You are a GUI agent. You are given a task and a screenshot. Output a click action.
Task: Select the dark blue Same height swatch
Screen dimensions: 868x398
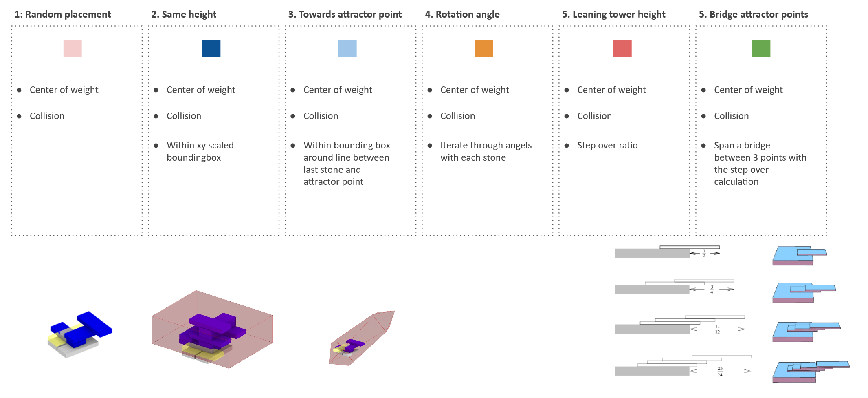tap(211, 48)
